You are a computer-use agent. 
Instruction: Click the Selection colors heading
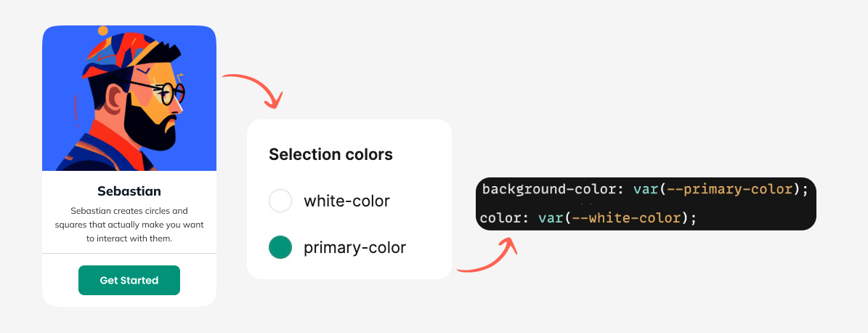[x=330, y=154]
